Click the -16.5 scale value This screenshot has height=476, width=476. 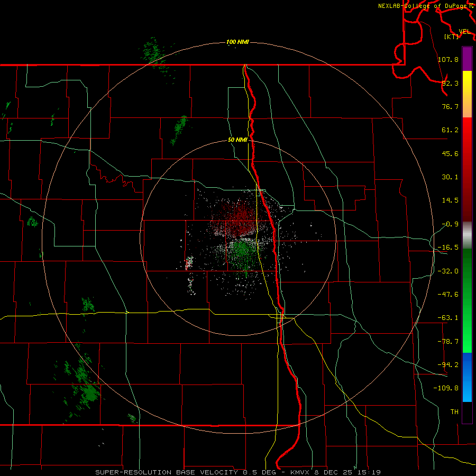click(448, 248)
